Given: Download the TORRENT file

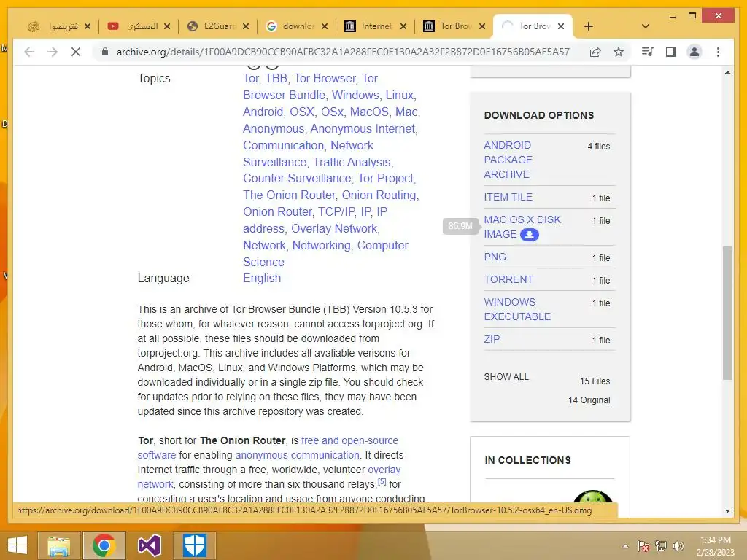Looking at the screenshot, I should (x=508, y=279).
